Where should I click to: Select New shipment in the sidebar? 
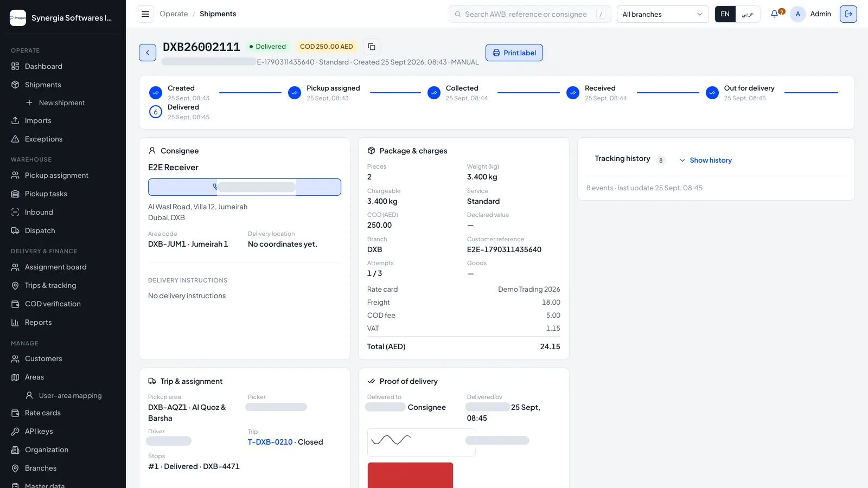click(63, 102)
